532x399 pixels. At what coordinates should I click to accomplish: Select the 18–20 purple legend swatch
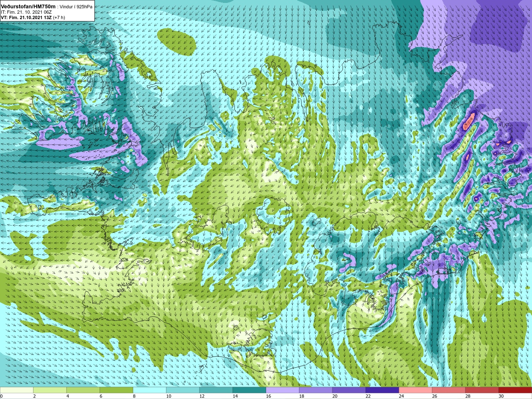point(316,390)
